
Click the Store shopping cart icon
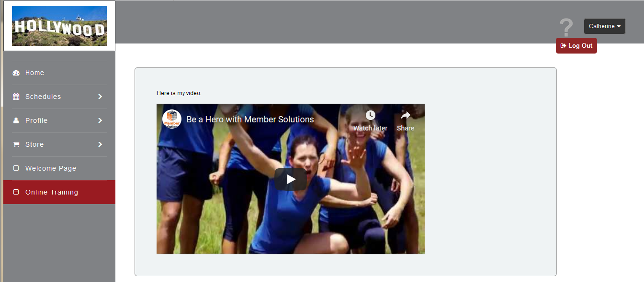point(16,145)
